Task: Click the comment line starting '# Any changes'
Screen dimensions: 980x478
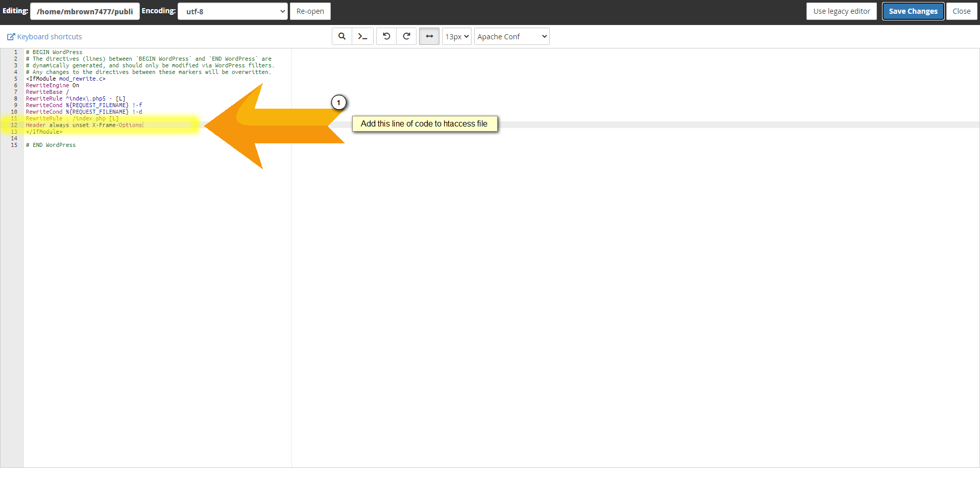Action: [x=149, y=72]
